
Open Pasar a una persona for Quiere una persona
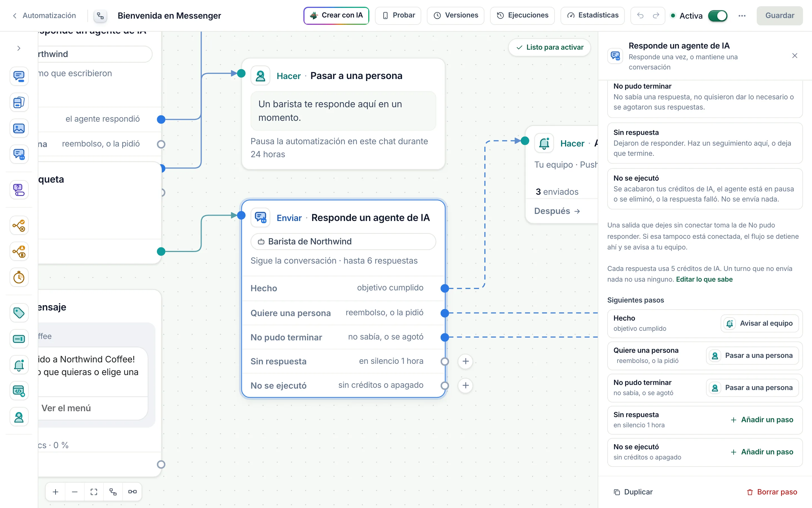[x=752, y=356]
